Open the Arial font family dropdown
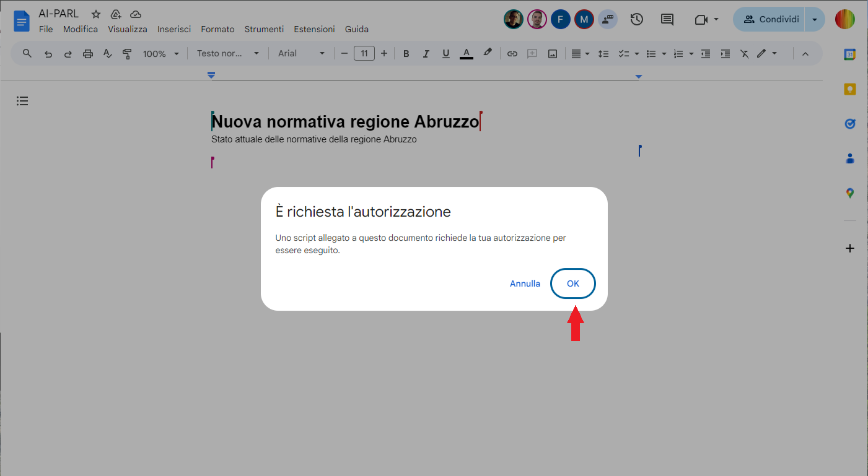Image resolution: width=868 pixels, height=476 pixels. pyautogui.click(x=300, y=53)
